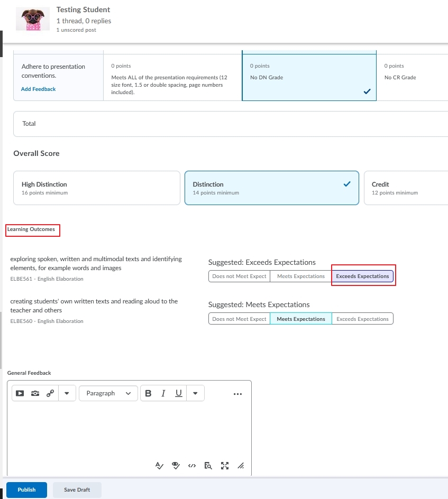Run the spellcheck icon in the editor
This screenshot has width=448, height=499.
point(159,466)
